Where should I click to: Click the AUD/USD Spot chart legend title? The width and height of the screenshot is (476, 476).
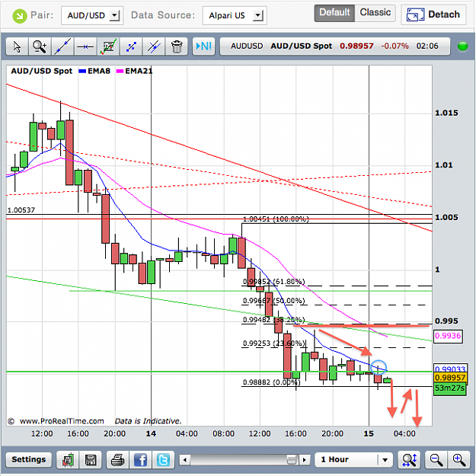pos(42,71)
